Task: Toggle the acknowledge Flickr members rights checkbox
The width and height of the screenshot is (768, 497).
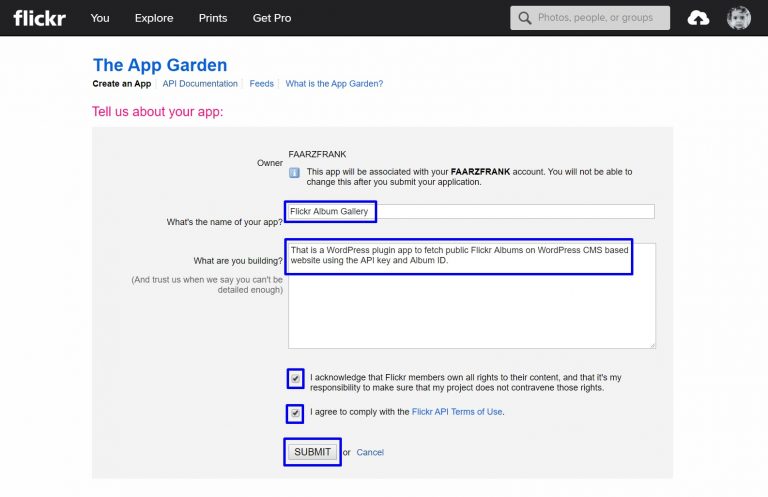Action: tap(295, 379)
